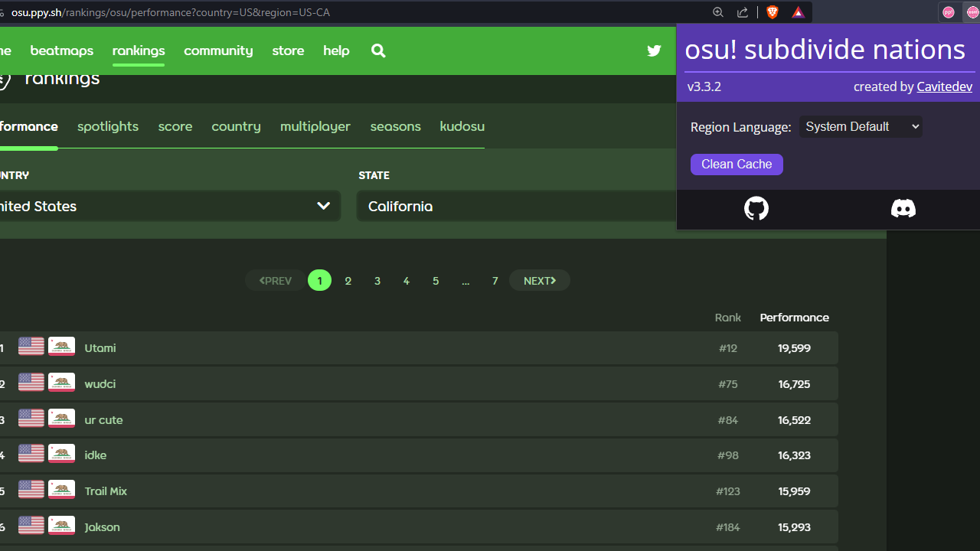Click the California flag beside Utami
Image resolution: width=980 pixels, height=551 pixels.
(61, 347)
